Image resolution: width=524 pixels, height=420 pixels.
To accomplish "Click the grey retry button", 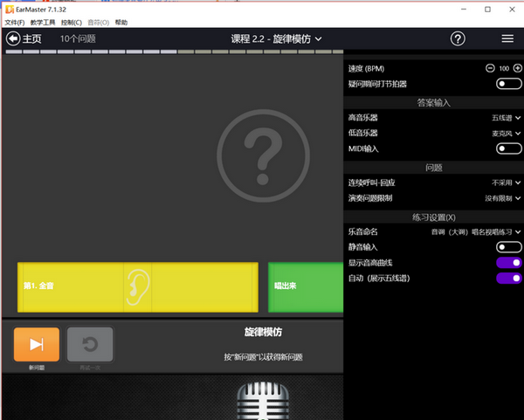I will pos(90,344).
